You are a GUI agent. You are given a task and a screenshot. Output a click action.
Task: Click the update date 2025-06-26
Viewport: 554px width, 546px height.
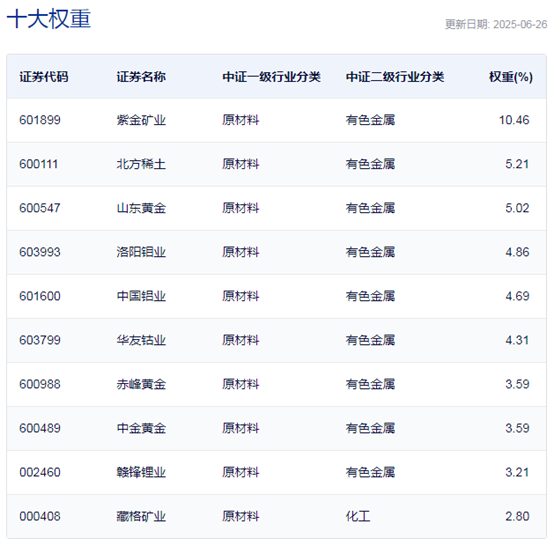520,24
